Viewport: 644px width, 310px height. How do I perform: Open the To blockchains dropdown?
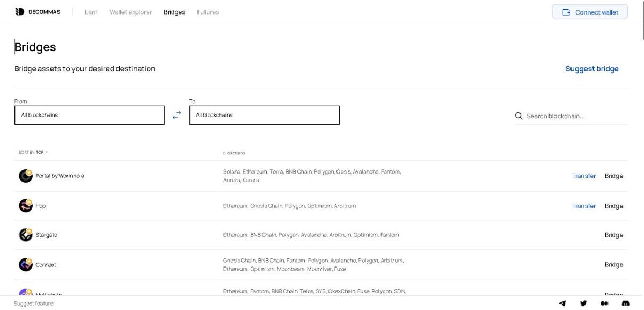tap(265, 115)
